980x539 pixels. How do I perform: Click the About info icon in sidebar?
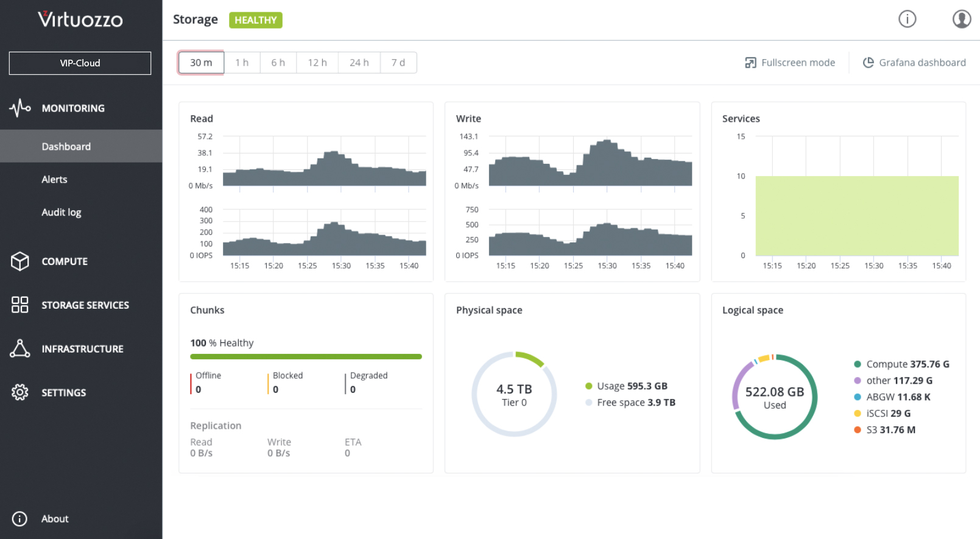tap(19, 518)
